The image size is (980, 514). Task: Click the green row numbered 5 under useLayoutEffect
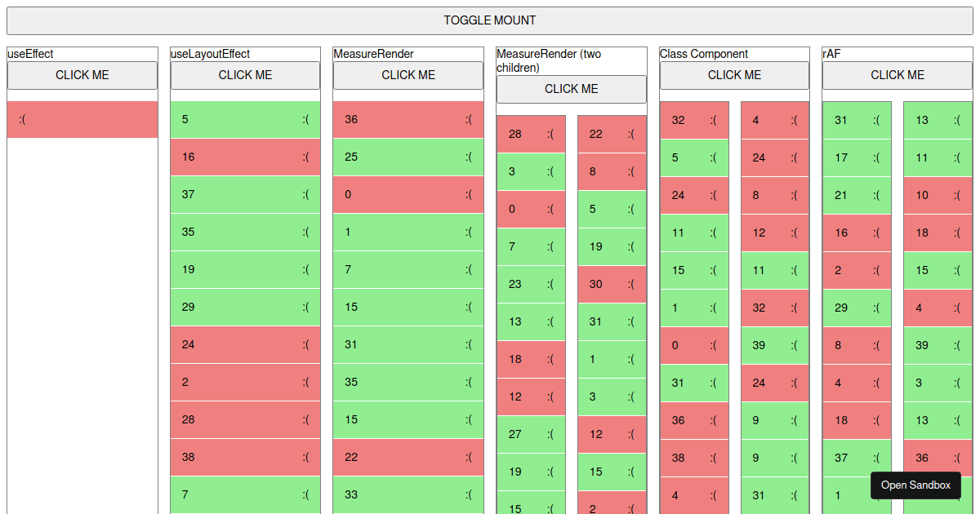pos(244,119)
